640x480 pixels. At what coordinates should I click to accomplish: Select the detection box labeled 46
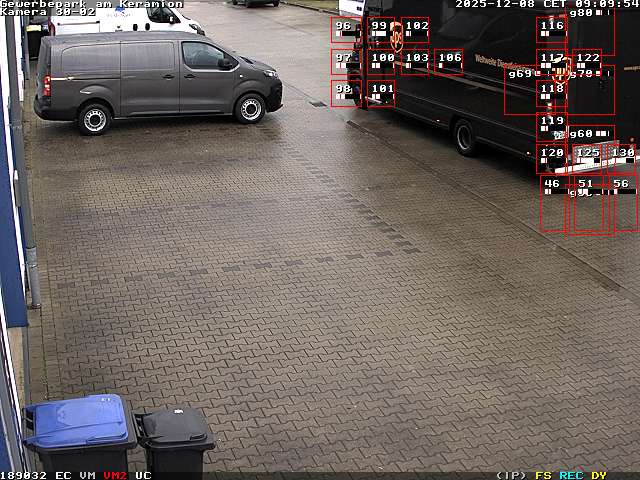tap(554, 204)
